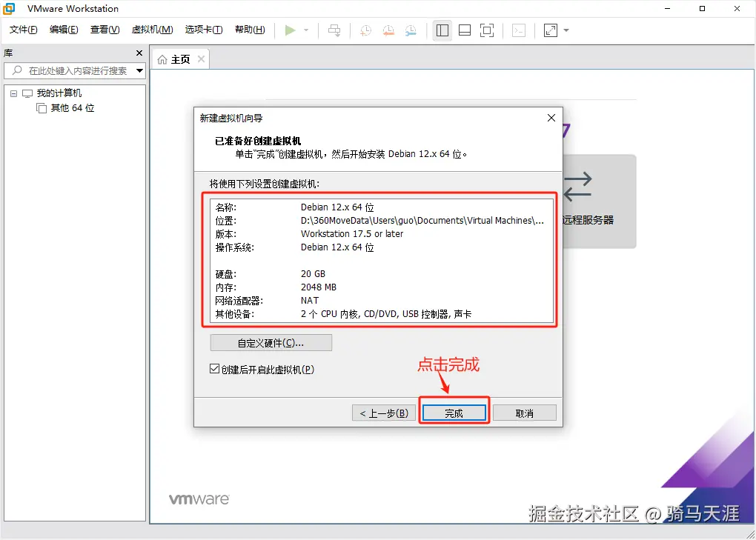Image resolution: width=756 pixels, height=540 pixels.
Task: Click the Revert to Snapshot icon
Action: tap(388, 30)
